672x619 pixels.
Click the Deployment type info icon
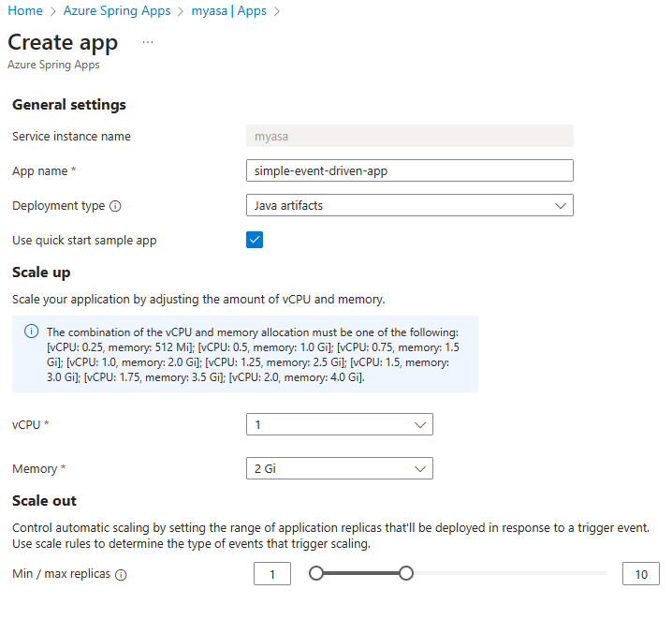pos(115,206)
